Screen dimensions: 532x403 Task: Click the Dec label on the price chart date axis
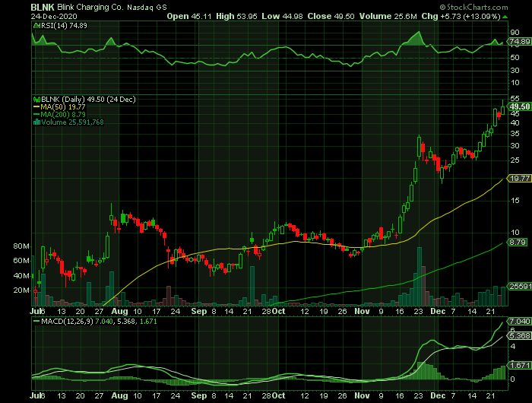coord(438,311)
